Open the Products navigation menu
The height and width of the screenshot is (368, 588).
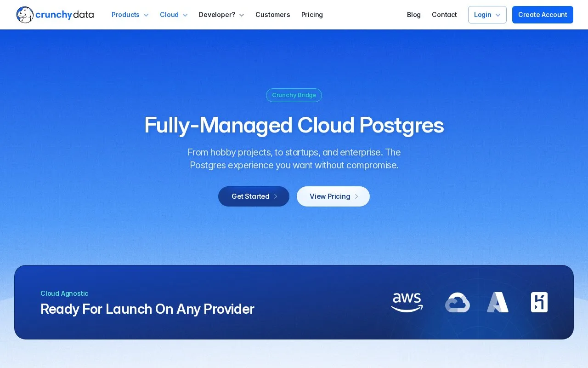click(x=130, y=15)
